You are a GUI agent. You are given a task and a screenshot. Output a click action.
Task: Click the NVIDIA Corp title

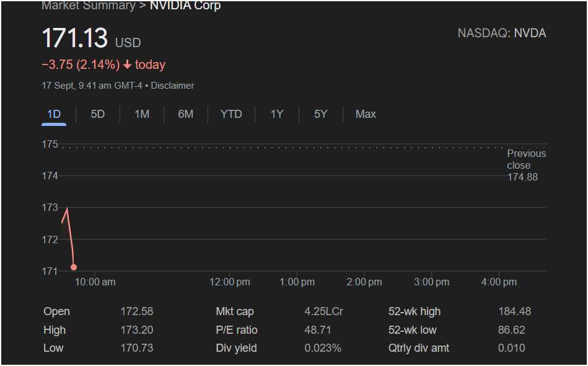185,6
